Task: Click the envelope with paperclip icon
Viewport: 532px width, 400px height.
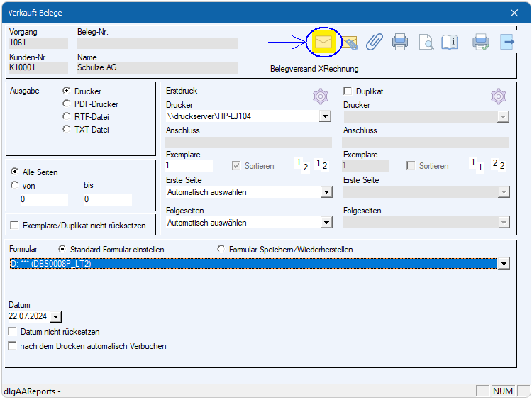Action: pos(349,43)
